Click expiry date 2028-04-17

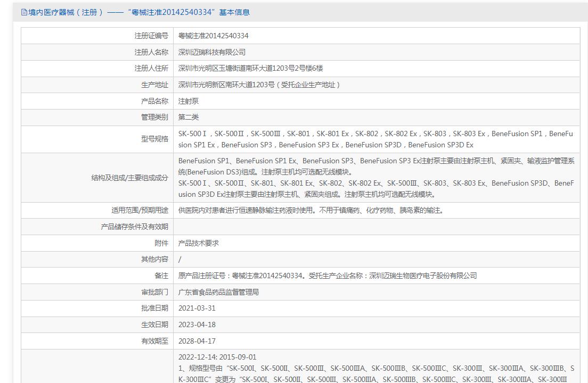coord(197,342)
